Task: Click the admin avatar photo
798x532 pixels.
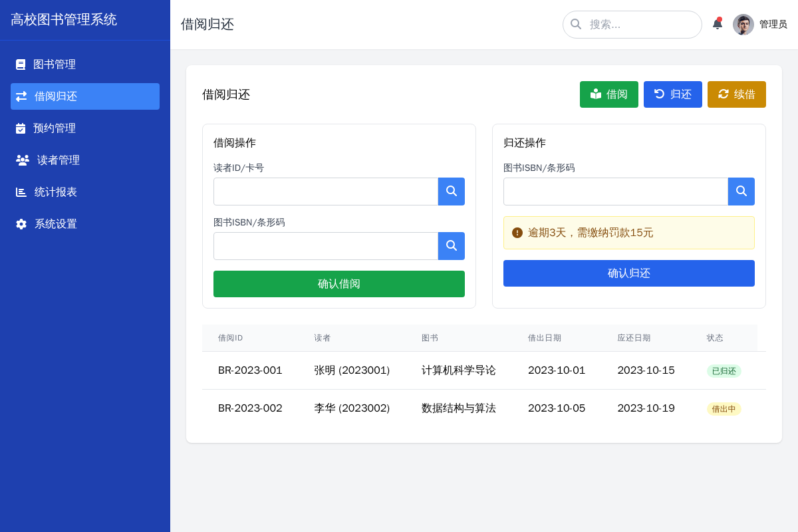Action: [743, 24]
